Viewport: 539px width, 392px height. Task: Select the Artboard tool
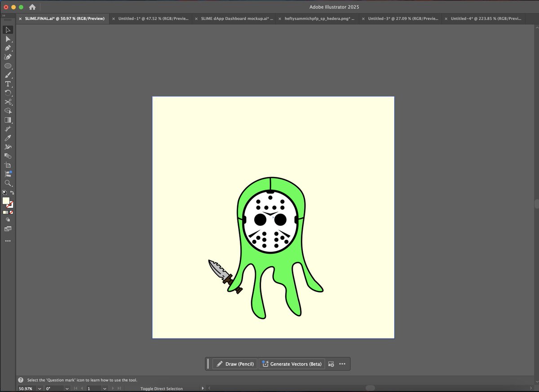click(8, 165)
